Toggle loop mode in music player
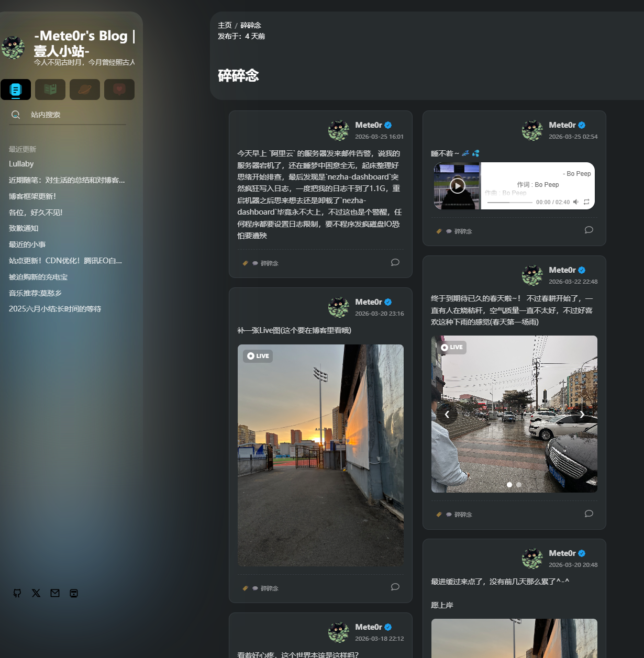Screen dimensions: 644x658 pos(586,202)
